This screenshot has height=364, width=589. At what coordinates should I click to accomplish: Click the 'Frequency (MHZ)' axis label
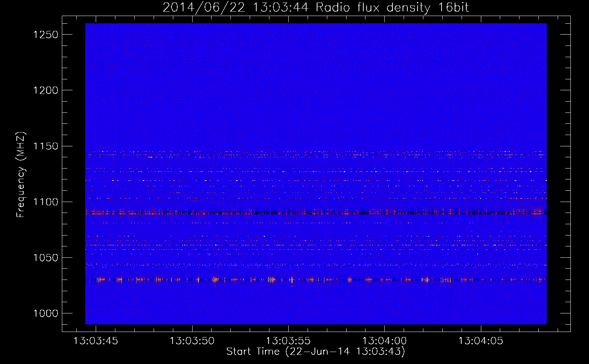[21, 175]
